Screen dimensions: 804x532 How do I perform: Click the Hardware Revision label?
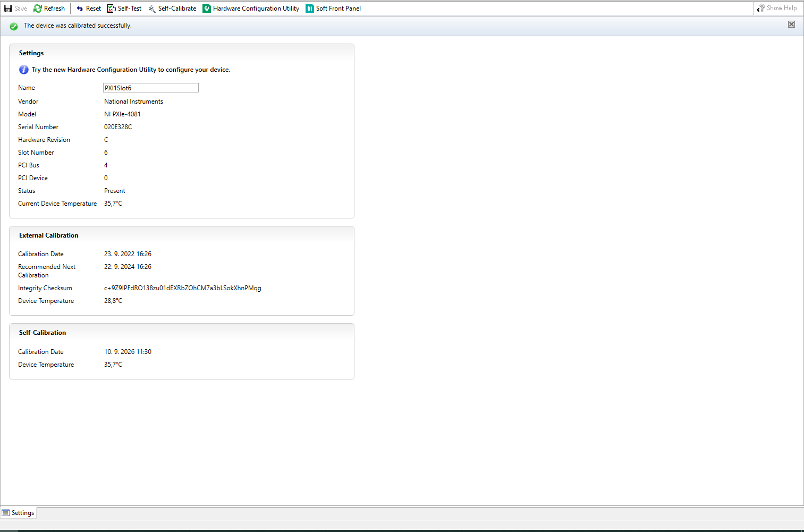point(44,140)
